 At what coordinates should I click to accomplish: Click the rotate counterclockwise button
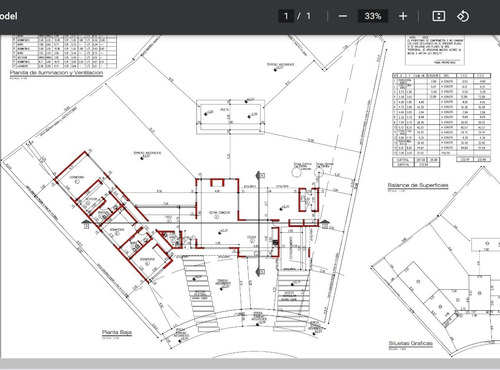pyautogui.click(x=463, y=16)
